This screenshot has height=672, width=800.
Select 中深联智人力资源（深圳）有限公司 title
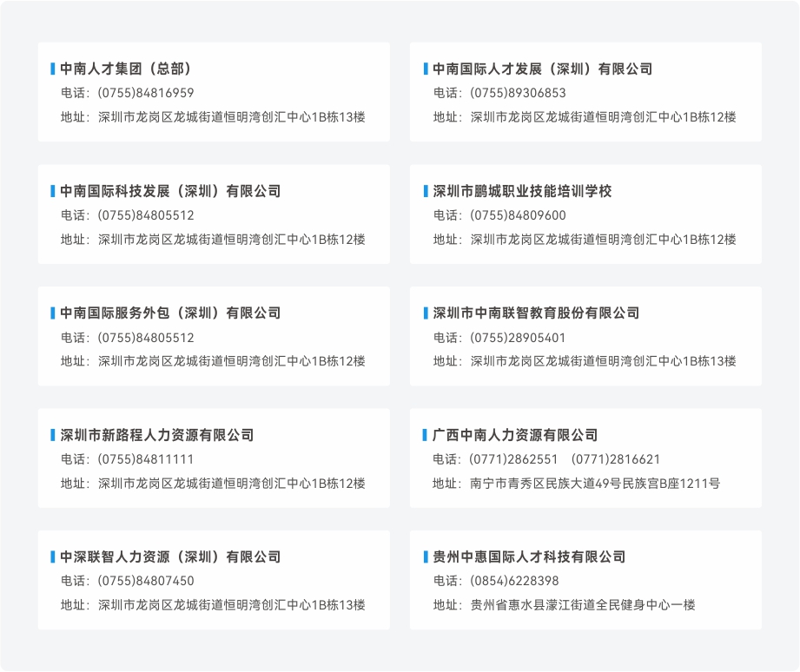(x=170, y=557)
